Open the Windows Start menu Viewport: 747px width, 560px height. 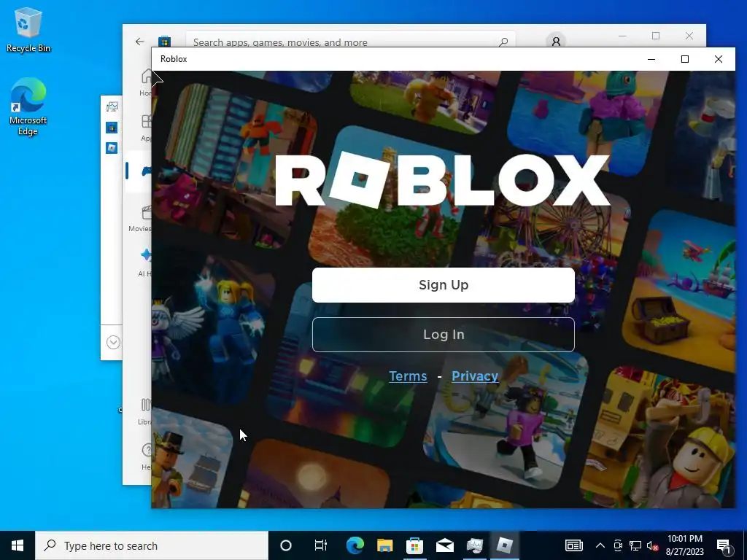pos(18,545)
